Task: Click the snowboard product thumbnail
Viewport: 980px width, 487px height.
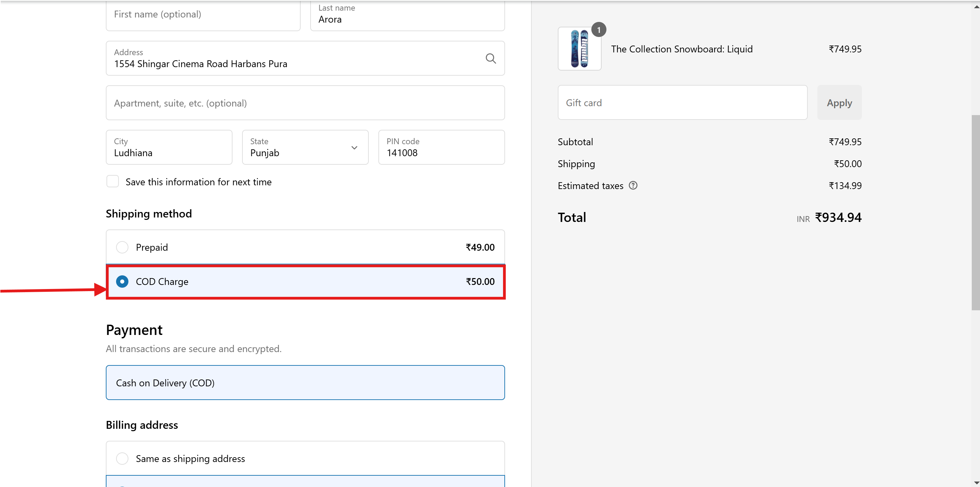Action: coord(579,49)
